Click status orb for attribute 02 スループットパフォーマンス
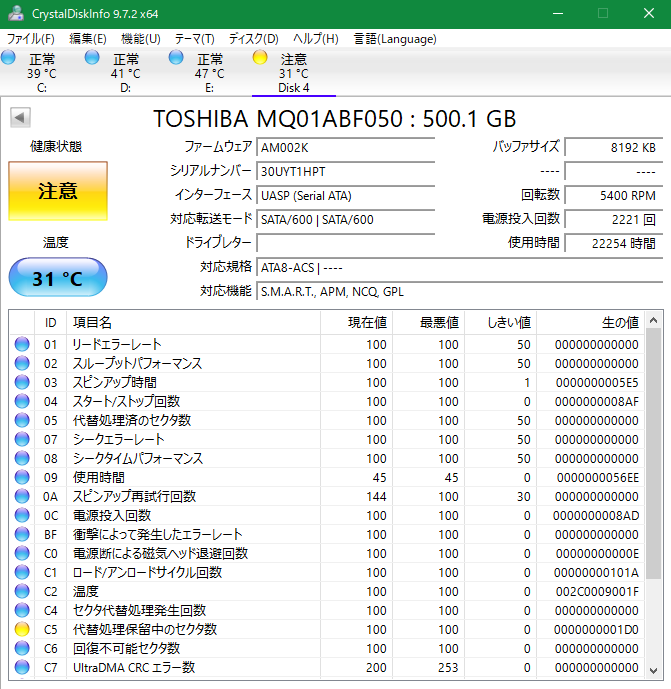The height and width of the screenshot is (689, 671). [22, 363]
